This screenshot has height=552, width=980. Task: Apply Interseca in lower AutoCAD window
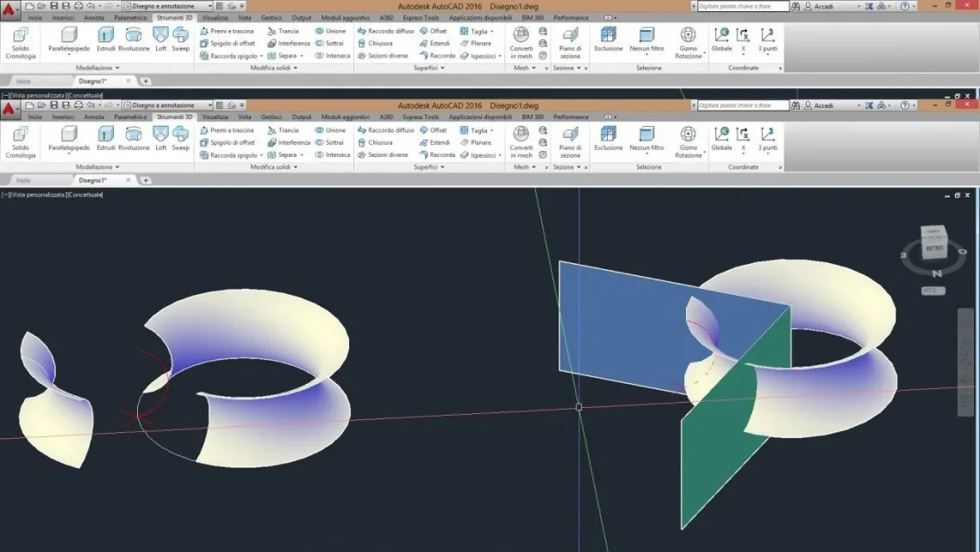point(333,155)
